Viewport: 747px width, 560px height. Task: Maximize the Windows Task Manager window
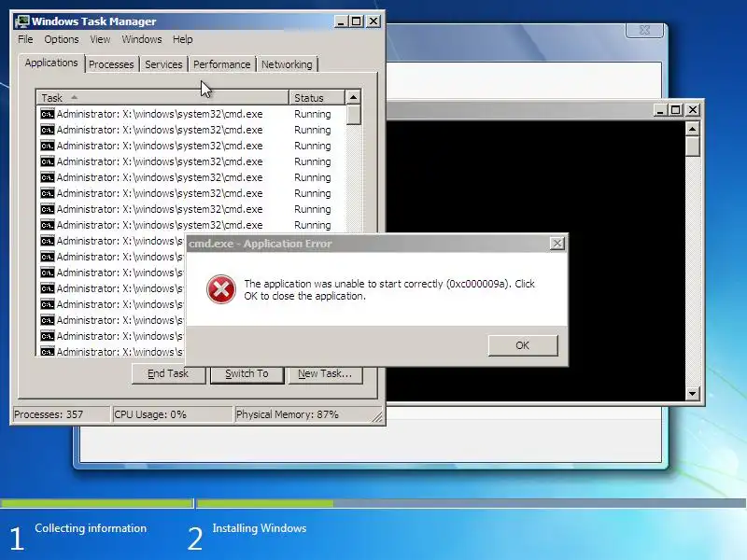(357, 21)
